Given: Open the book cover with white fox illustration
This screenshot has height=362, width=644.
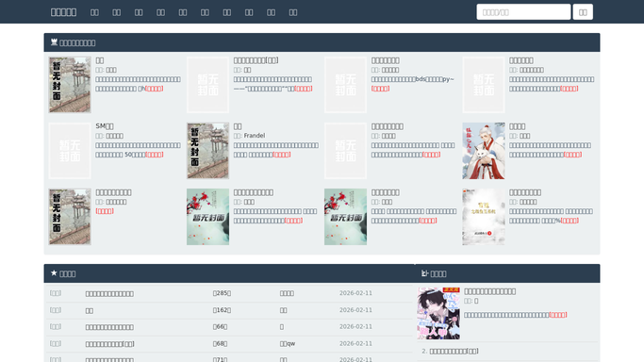Looking at the screenshot, I should tap(484, 151).
